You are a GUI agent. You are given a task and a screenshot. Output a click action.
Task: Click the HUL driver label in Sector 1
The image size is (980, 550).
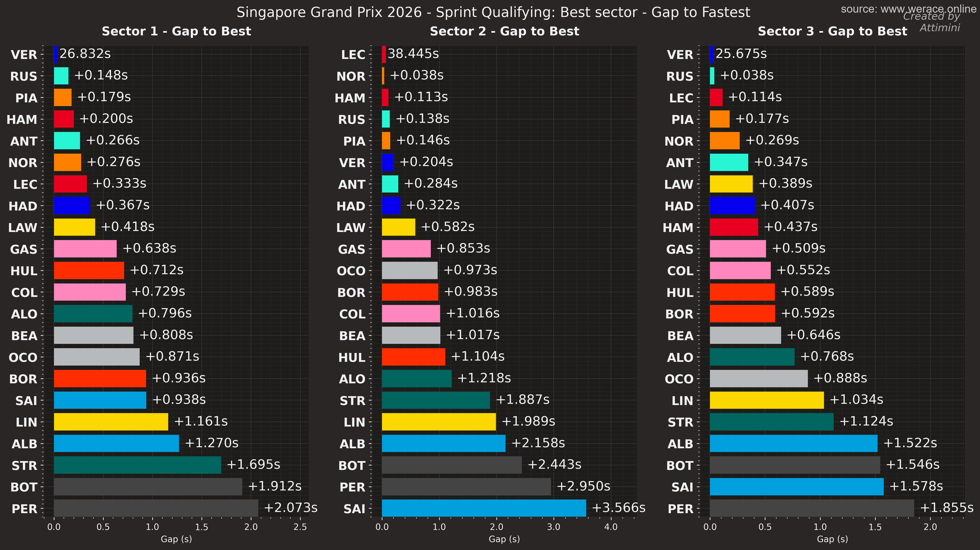tap(23, 271)
